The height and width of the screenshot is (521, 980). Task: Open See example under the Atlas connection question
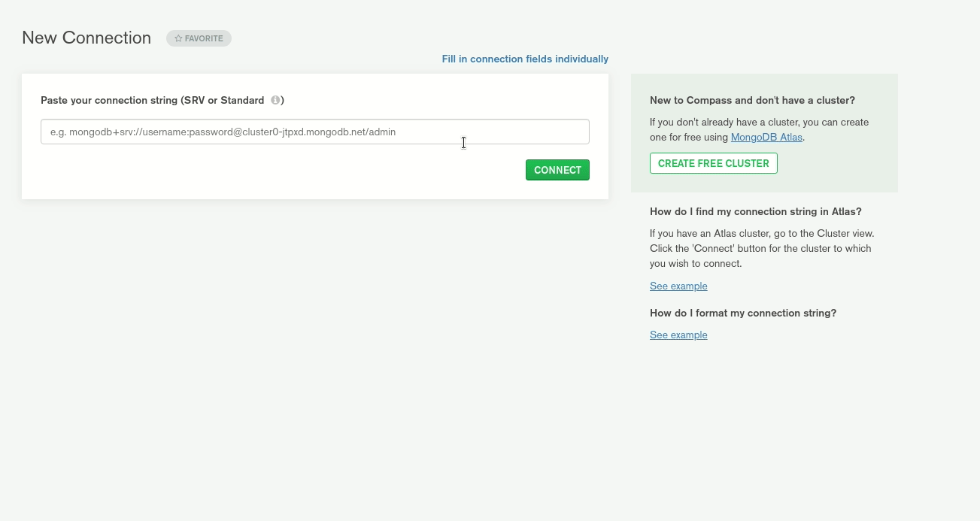(678, 286)
